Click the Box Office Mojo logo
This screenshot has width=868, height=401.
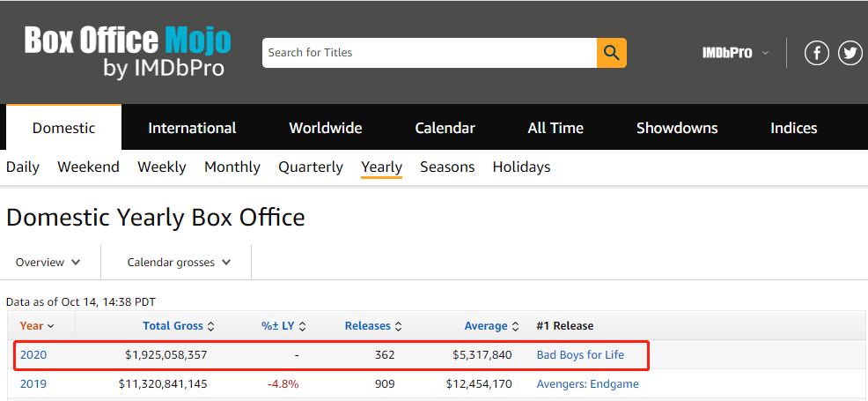point(128,52)
